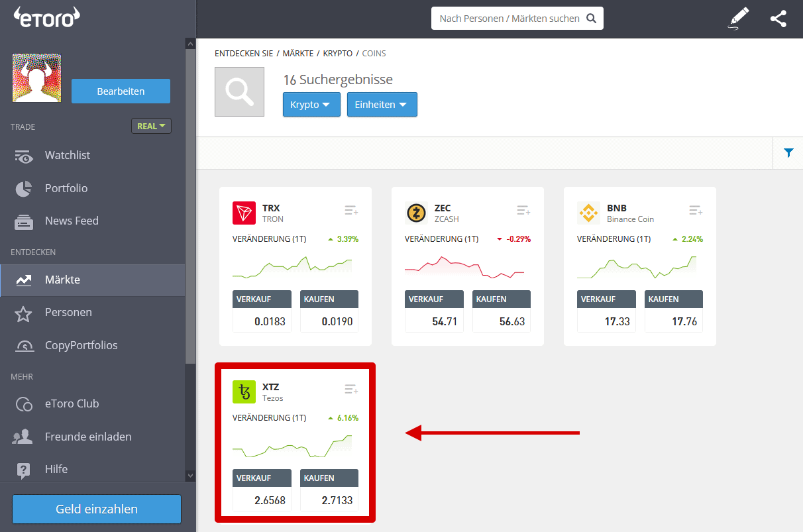Open the share icon in the top bar
The image size is (803, 532).
click(x=778, y=18)
